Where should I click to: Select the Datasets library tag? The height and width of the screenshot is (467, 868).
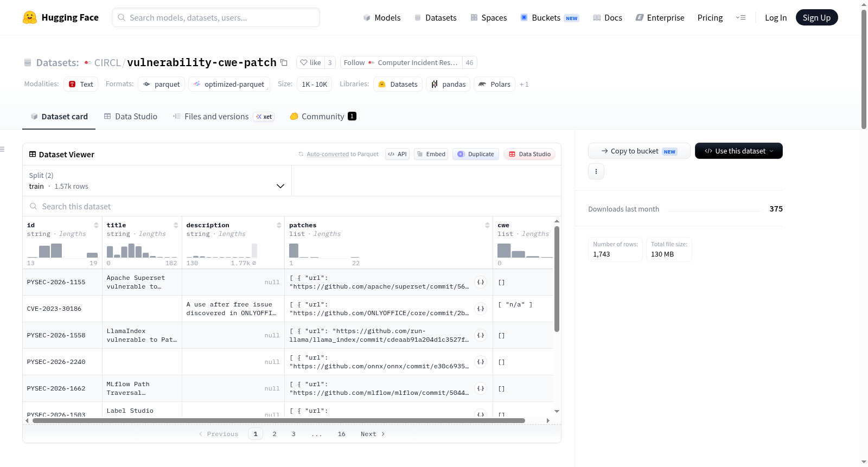[398, 84]
